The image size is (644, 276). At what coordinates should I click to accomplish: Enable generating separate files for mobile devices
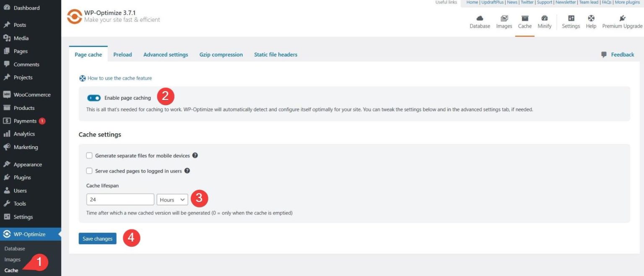(x=89, y=155)
